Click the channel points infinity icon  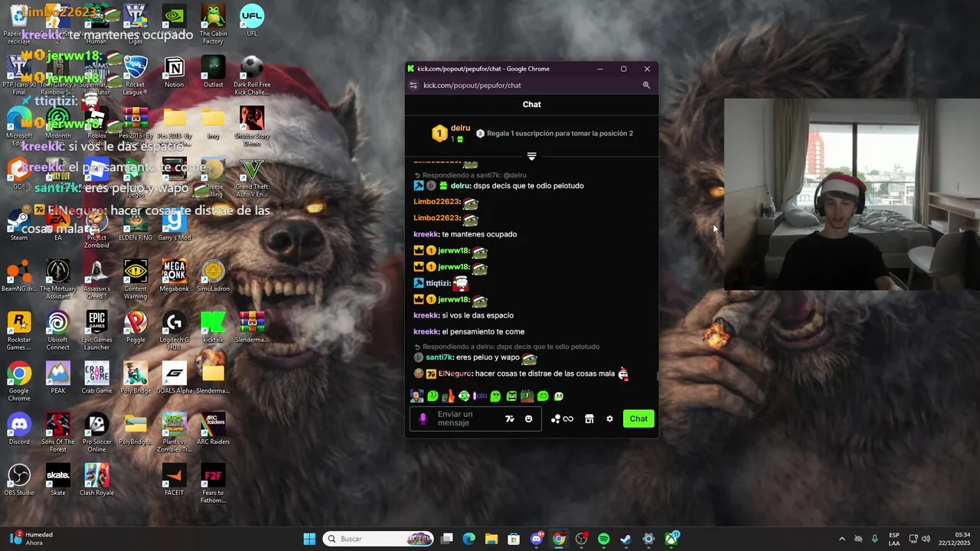[563, 419]
